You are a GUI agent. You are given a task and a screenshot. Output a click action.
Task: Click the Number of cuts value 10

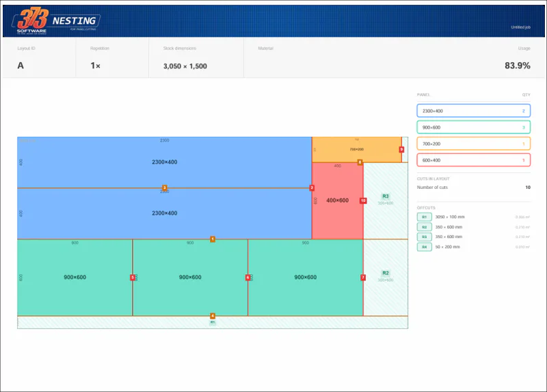pyautogui.click(x=528, y=187)
